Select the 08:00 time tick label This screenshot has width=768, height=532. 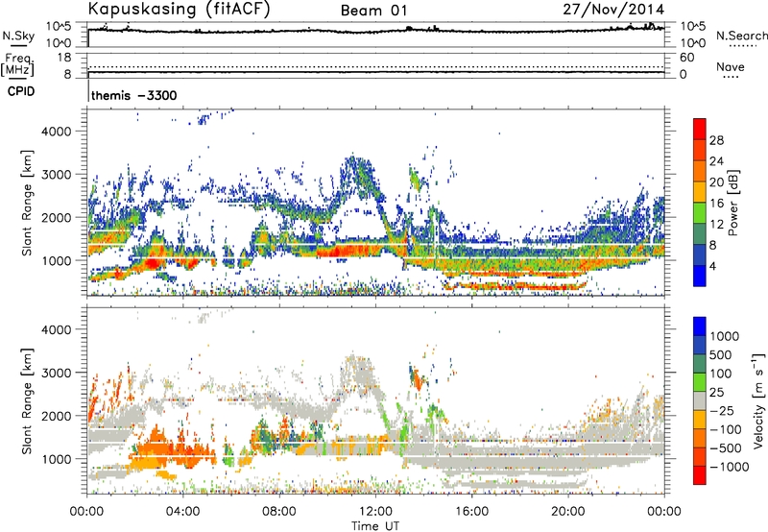pos(278,512)
